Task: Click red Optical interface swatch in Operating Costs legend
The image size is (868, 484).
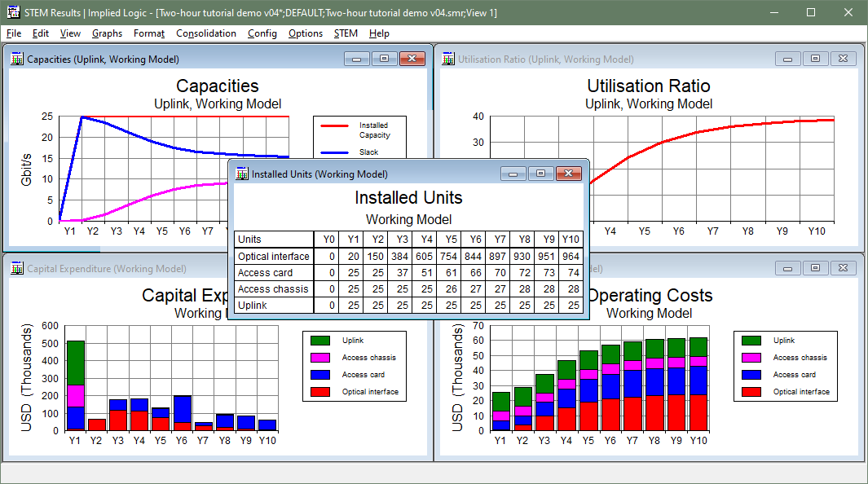Action: click(x=751, y=392)
